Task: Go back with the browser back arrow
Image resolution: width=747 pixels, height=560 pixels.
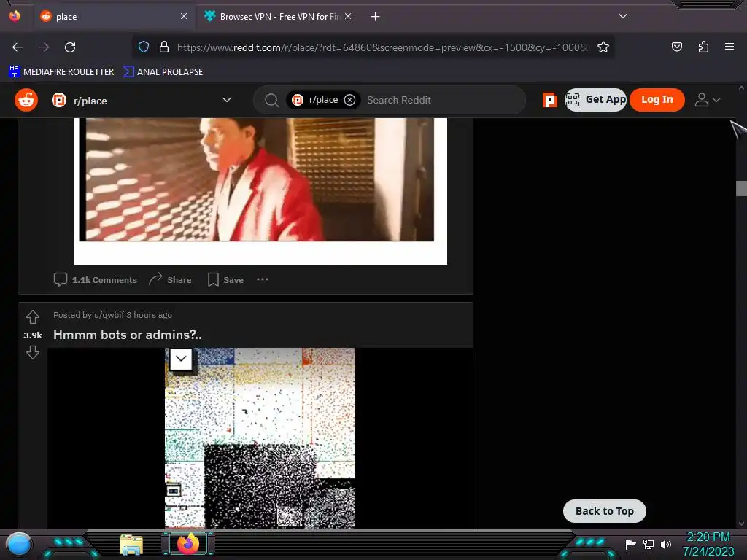Action: point(18,47)
